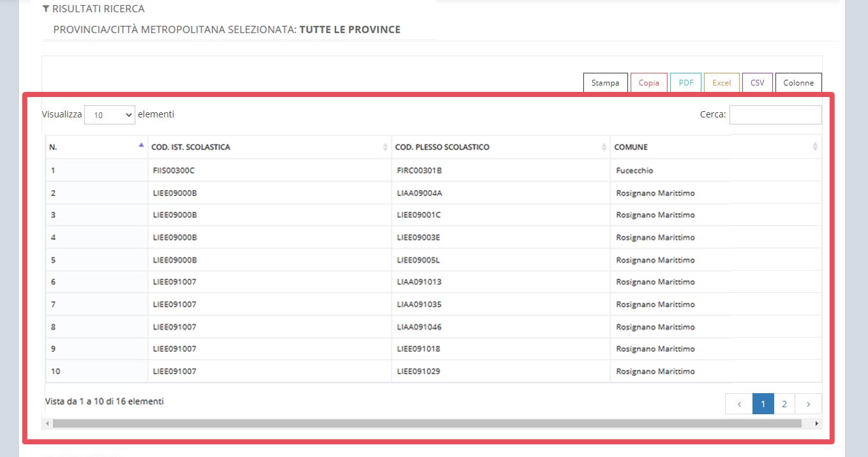Open pagination page 2

[784, 404]
